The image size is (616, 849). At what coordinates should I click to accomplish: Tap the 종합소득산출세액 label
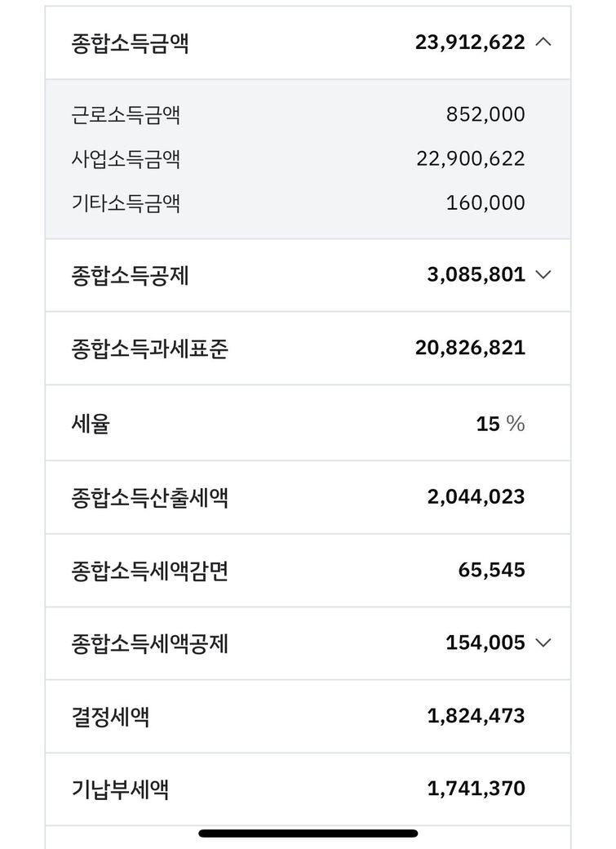pyautogui.click(x=150, y=497)
